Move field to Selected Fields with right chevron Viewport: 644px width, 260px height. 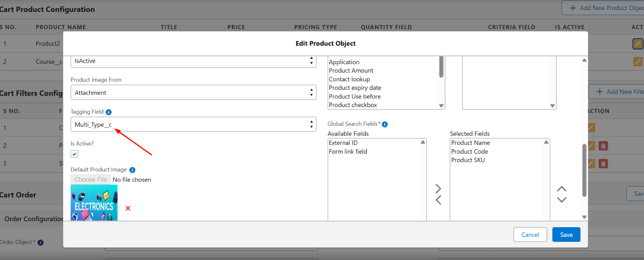(x=438, y=188)
